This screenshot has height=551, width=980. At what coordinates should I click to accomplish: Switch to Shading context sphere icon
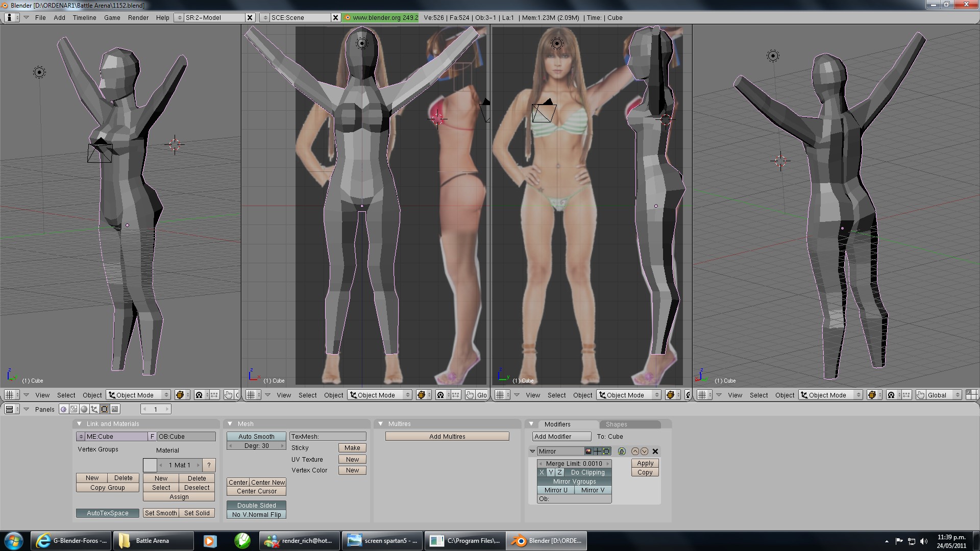point(84,409)
